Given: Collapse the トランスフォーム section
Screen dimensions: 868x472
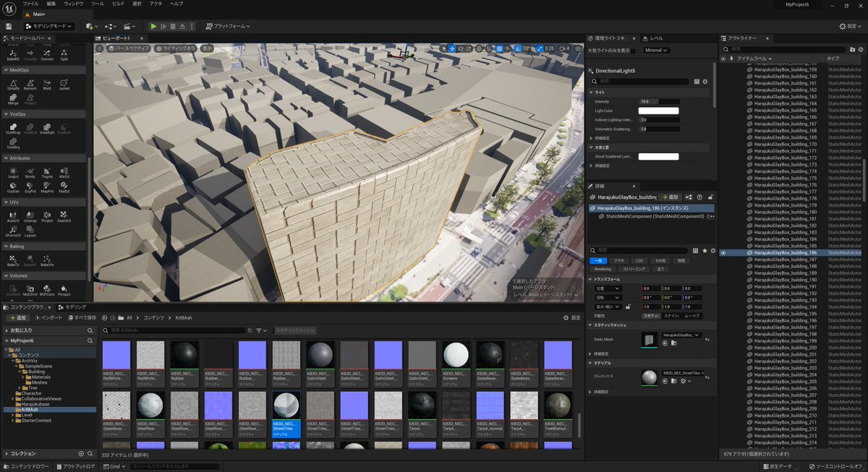Looking at the screenshot, I should [592, 279].
